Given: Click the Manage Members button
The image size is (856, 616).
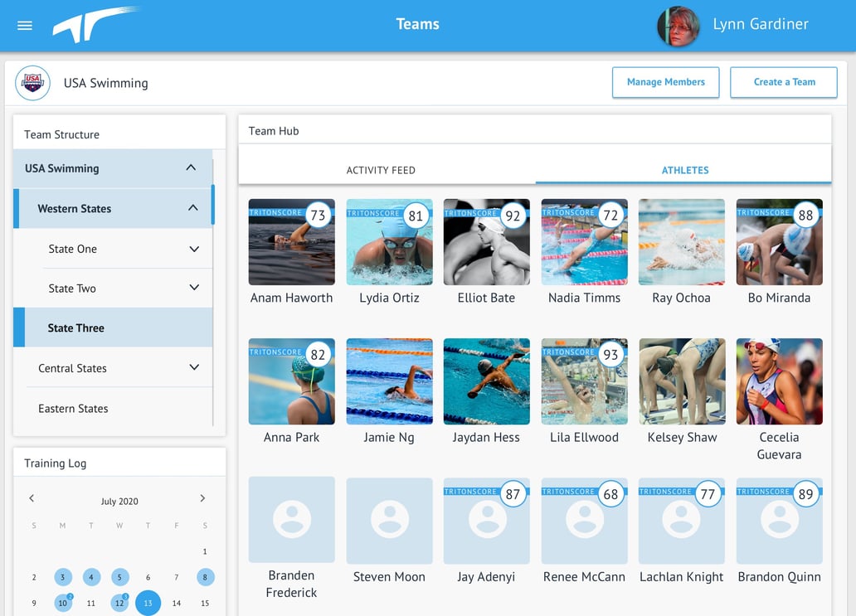Looking at the screenshot, I should coord(665,82).
